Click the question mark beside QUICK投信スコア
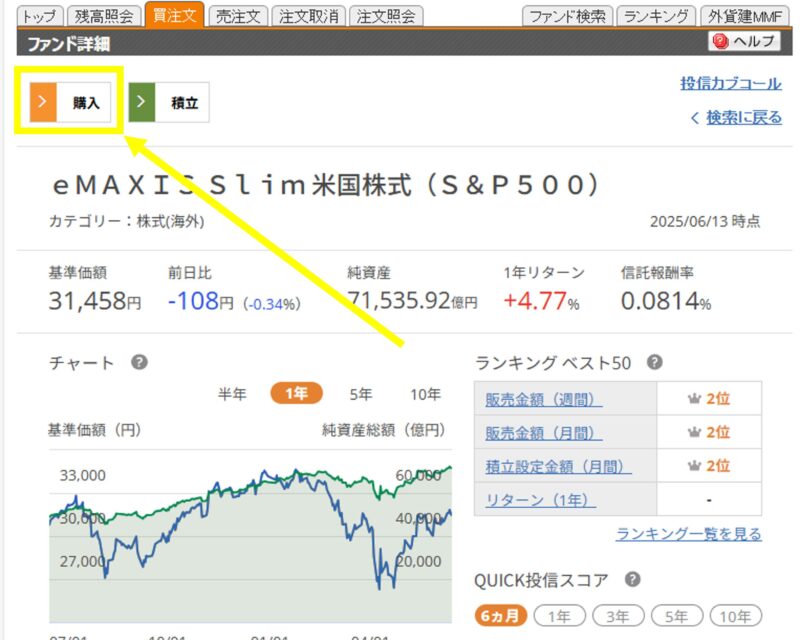 (x=633, y=580)
